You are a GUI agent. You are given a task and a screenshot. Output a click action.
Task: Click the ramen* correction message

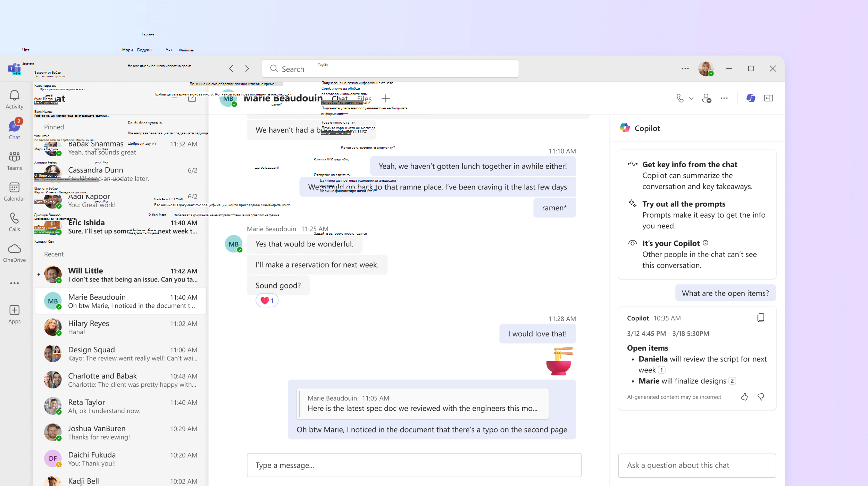coord(554,208)
